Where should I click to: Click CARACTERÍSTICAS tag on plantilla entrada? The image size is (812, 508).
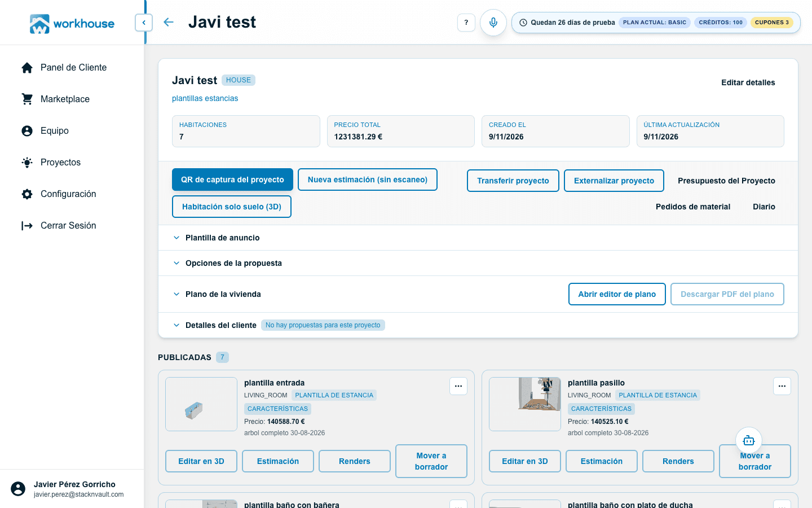click(x=277, y=409)
